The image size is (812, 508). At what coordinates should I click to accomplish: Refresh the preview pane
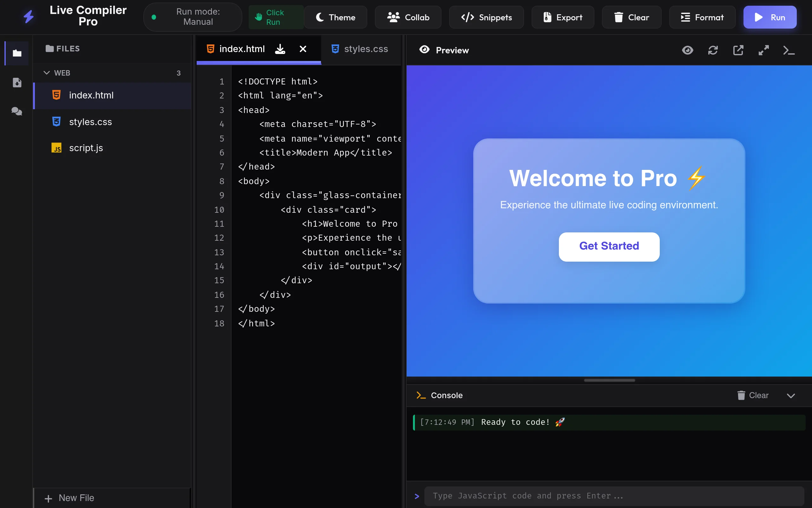click(713, 50)
